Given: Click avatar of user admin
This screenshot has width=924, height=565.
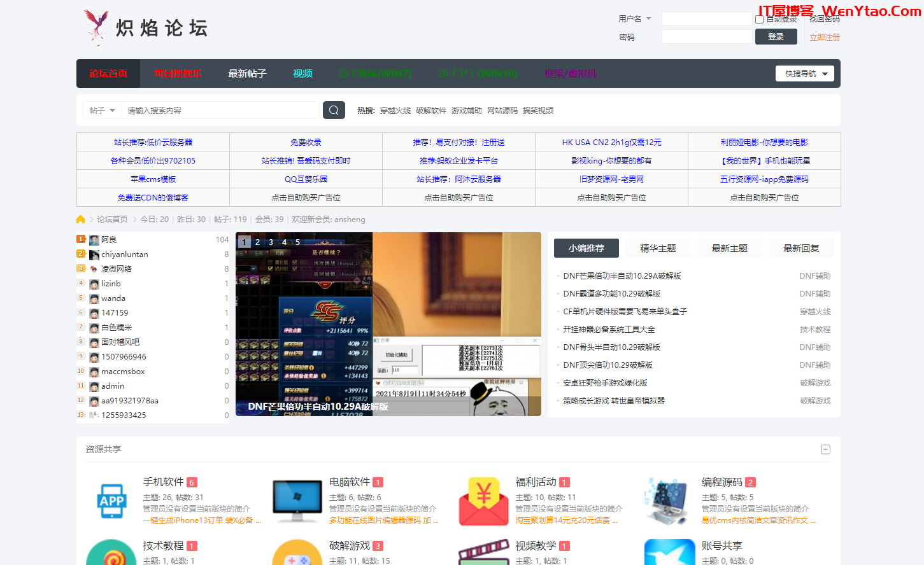Looking at the screenshot, I should coord(94,386).
